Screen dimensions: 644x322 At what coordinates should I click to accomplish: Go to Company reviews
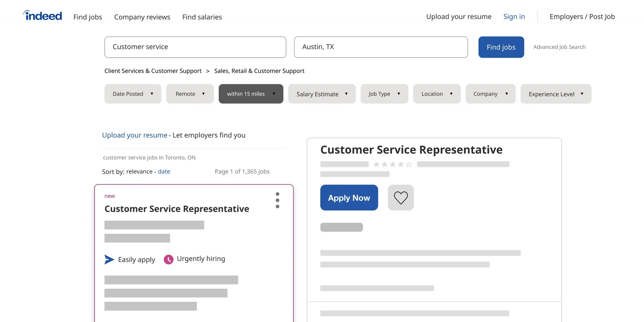(x=142, y=17)
